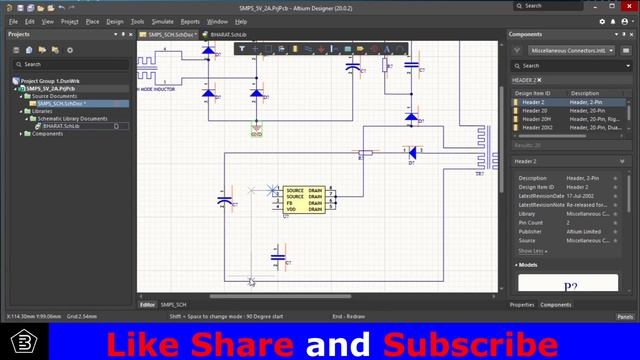
Task: Click the filter funnel in the Components panel
Action: coord(517,51)
